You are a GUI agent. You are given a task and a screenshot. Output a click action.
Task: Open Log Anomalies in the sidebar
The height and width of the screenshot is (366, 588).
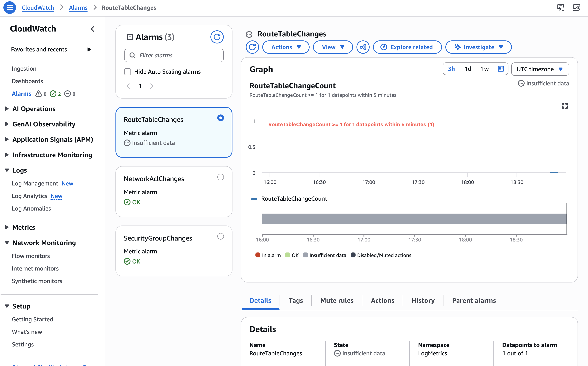[31, 208]
